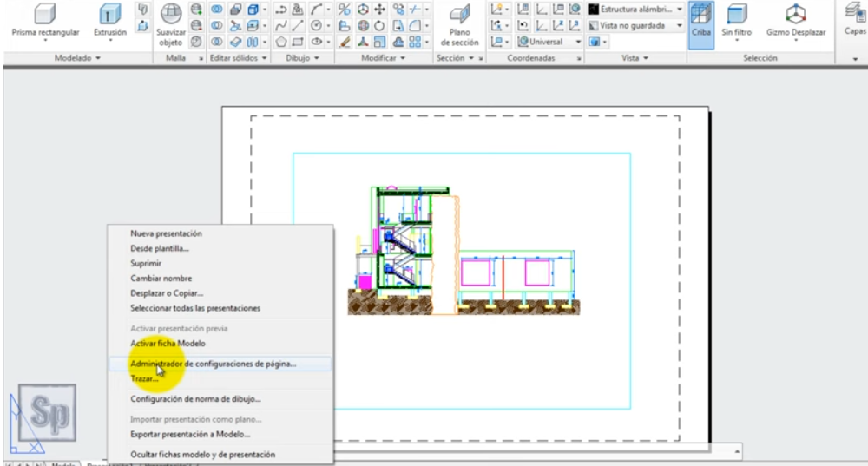Activate the Extrusión tool
868x466 pixels.
(x=109, y=21)
